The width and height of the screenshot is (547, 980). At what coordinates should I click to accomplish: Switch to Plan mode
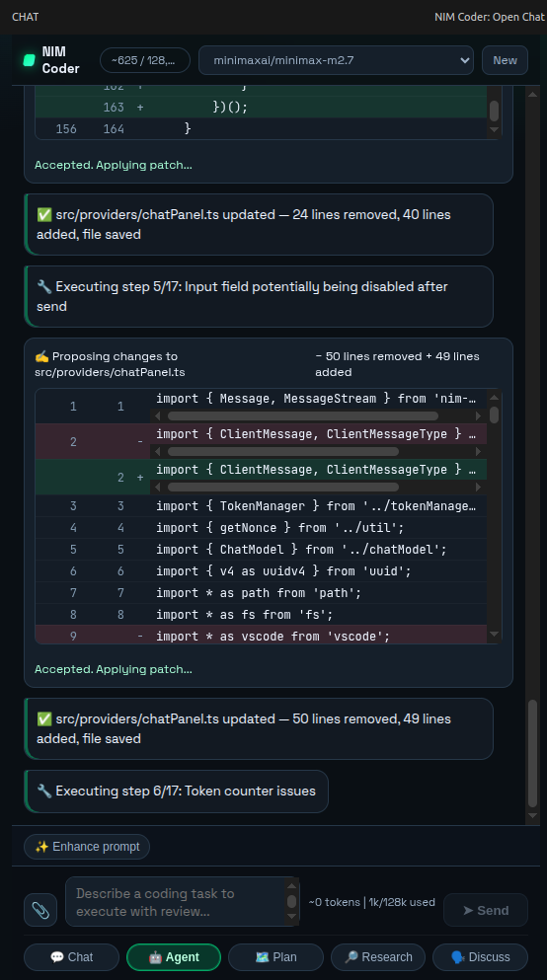[x=275, y=957]
